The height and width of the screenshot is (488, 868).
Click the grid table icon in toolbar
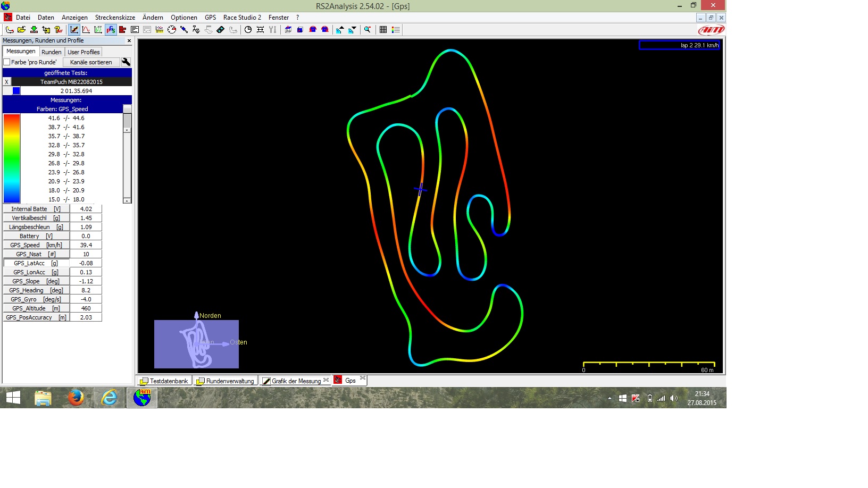click(x=383, y=30)
